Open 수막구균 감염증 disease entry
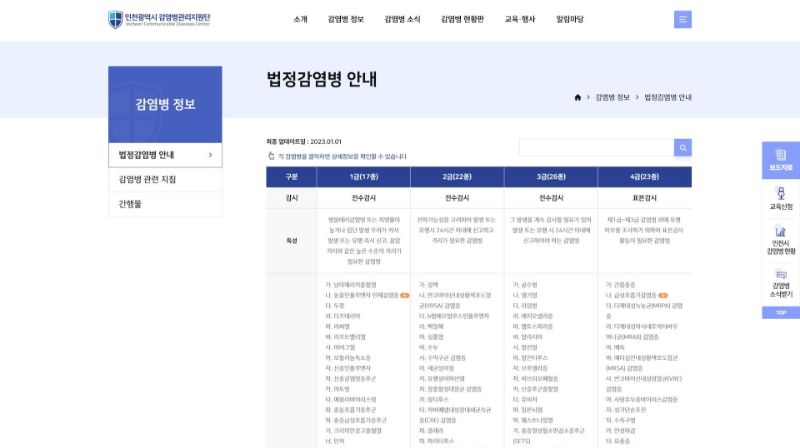The width and height of the screenshot is (800, 448). (x=442, y=358)
